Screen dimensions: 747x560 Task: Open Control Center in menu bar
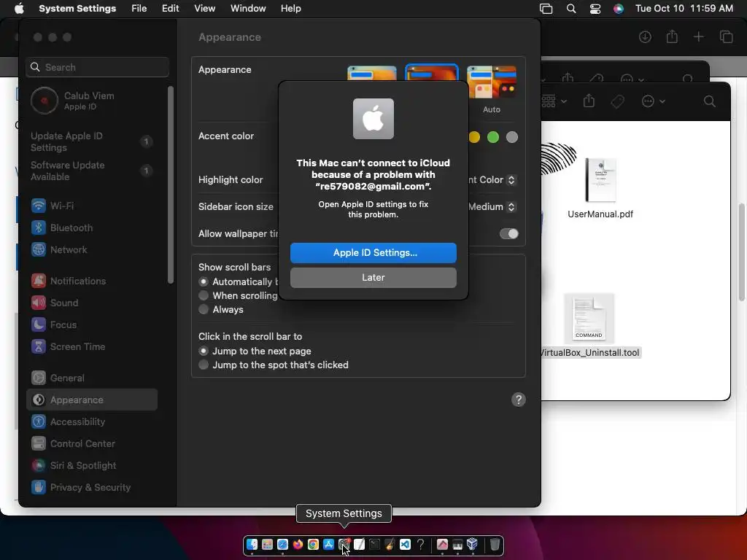595,9
